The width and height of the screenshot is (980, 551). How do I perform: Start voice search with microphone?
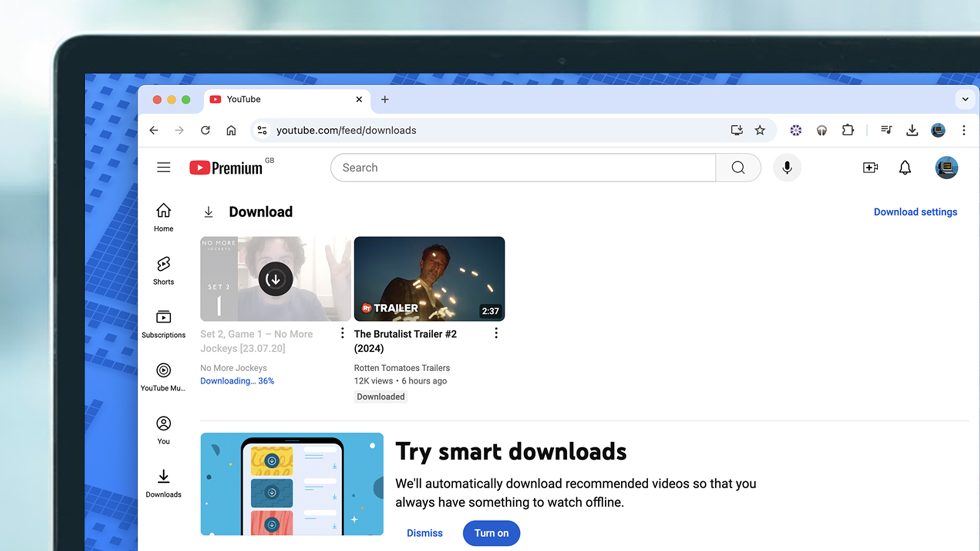[787, 168]
